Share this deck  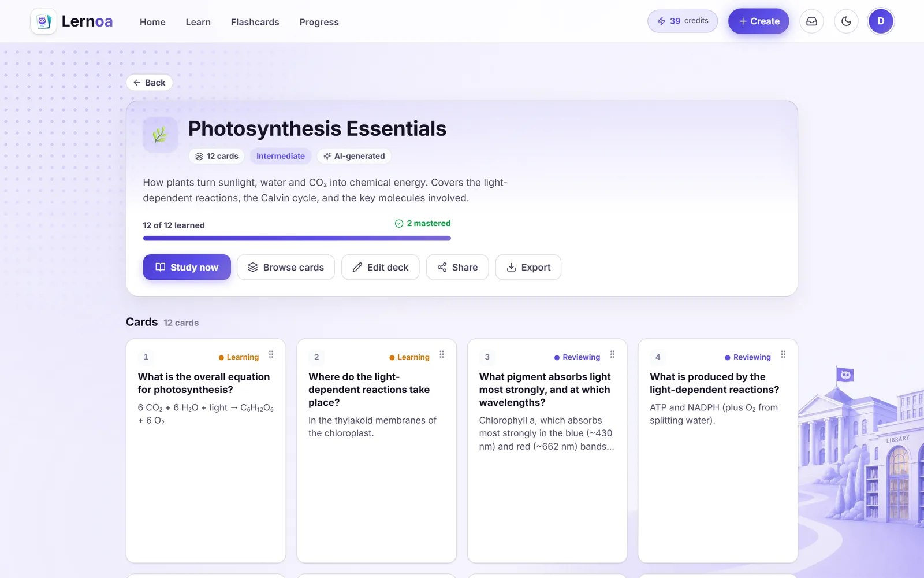pyautogui.click(x=457, y=267)
